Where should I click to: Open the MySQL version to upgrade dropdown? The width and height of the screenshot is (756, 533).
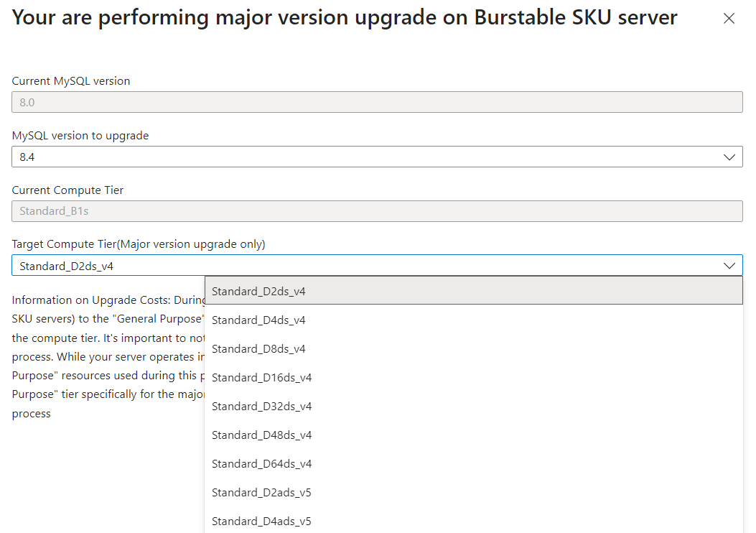[x=377, y=157]
